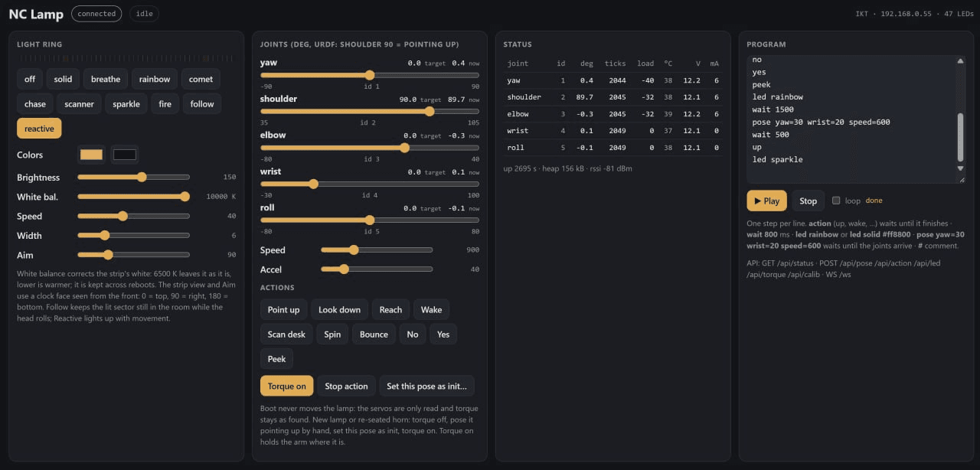The width and height of the screenshot is (980, 470).
Task: Select the solid light effect
Action: point(64,79)
